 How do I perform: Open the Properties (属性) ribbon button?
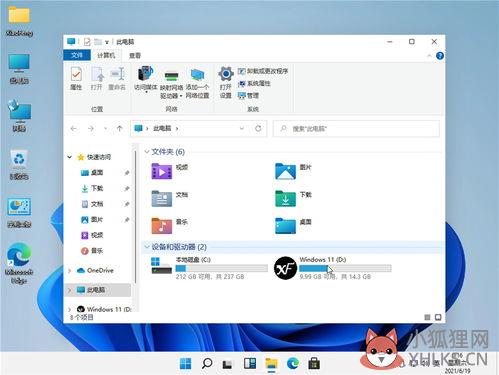(x=76, y=79)
